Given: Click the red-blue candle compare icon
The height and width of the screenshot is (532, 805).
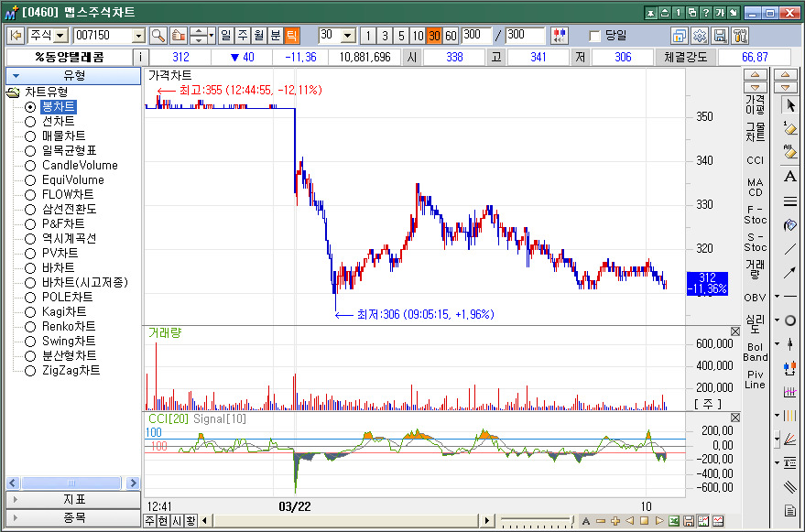Looking at the screenshot, I should [x=559, y=36].
